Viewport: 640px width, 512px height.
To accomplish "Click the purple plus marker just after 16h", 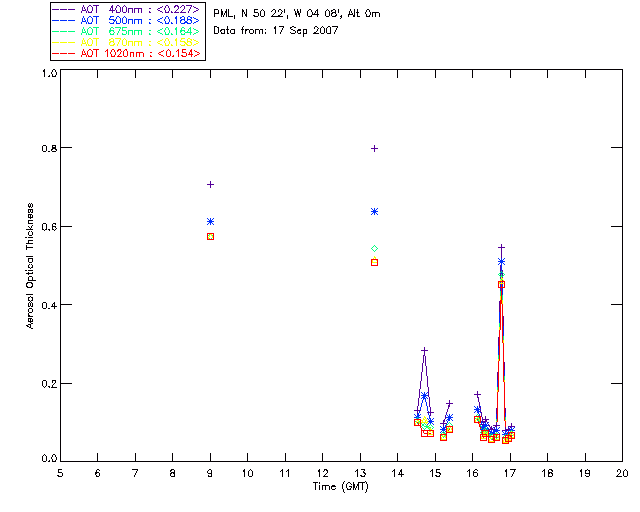I will point(477,394).
